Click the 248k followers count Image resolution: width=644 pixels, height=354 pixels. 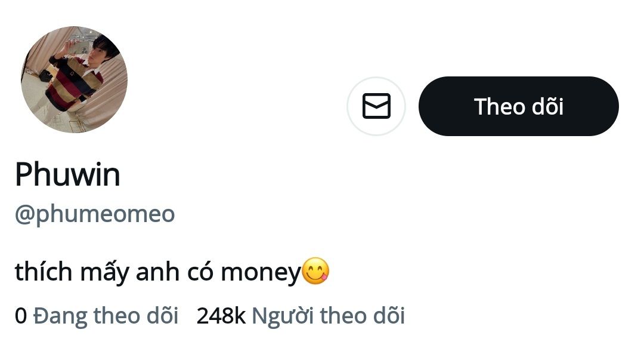(221, 315)
